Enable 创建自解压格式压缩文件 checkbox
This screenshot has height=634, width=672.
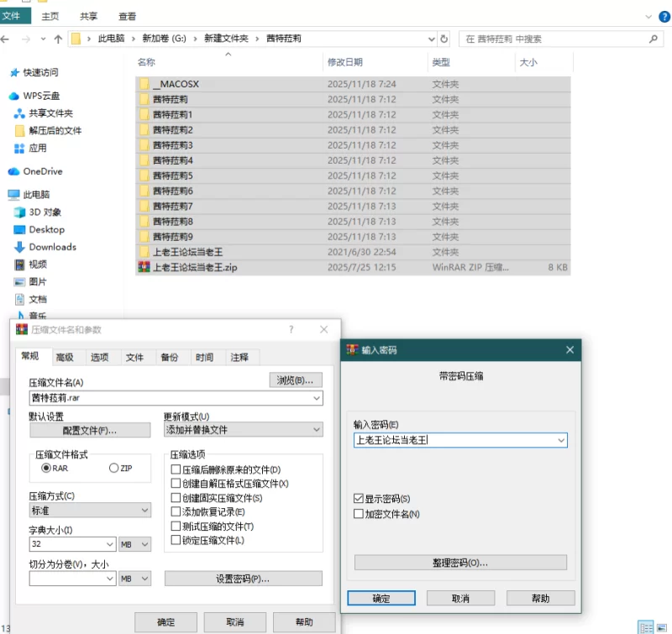[176, 484]
